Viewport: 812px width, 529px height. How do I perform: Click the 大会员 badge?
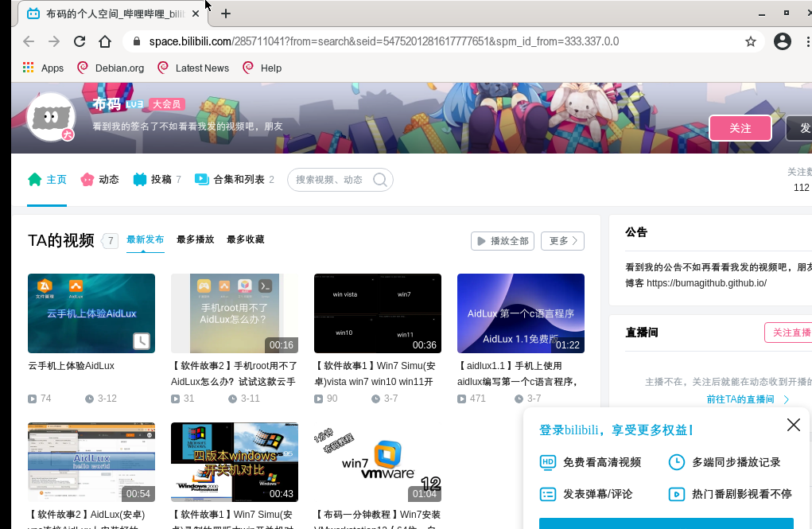point(167,104)
